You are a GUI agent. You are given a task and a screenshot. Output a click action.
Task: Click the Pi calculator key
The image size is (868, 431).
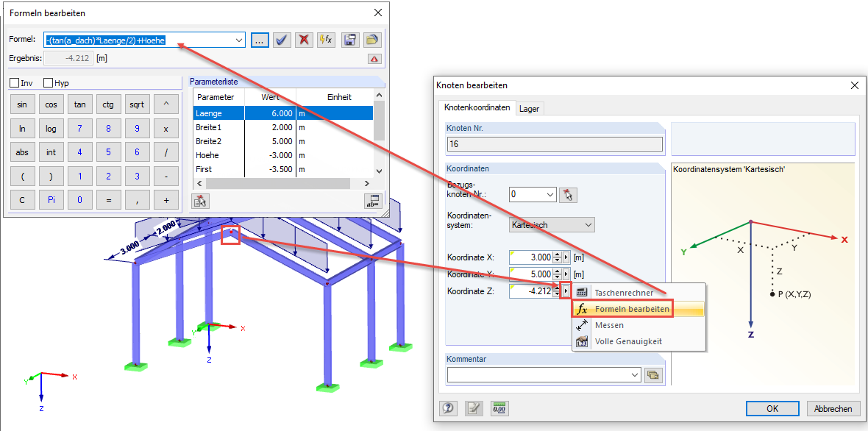click(x=51, y=200)
